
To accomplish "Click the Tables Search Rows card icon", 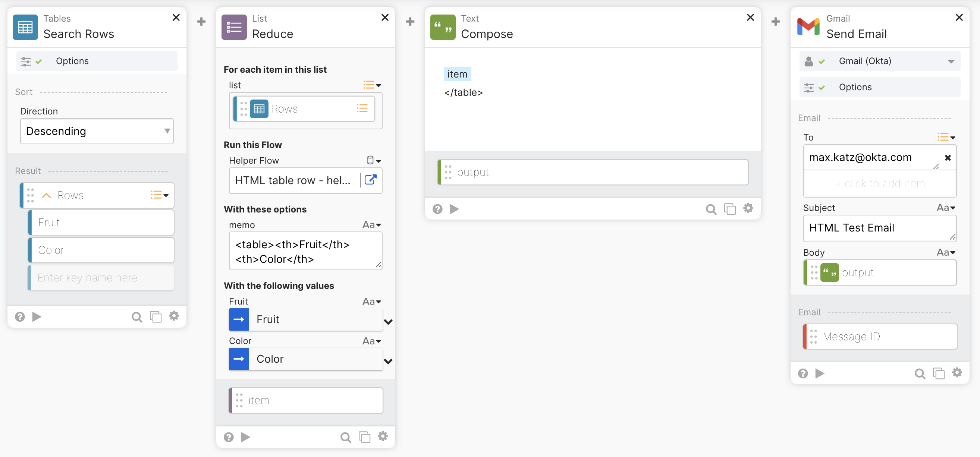I will click(25, 27).
